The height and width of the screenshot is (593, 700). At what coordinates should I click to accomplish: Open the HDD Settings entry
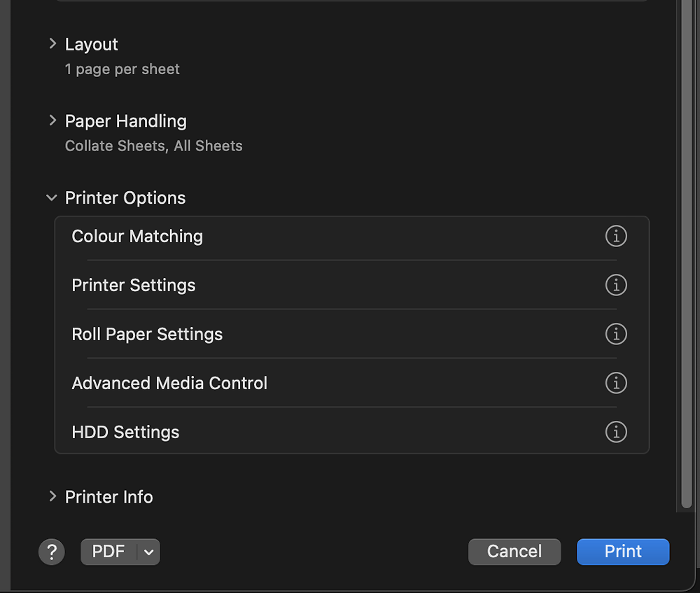pos(125,432)
